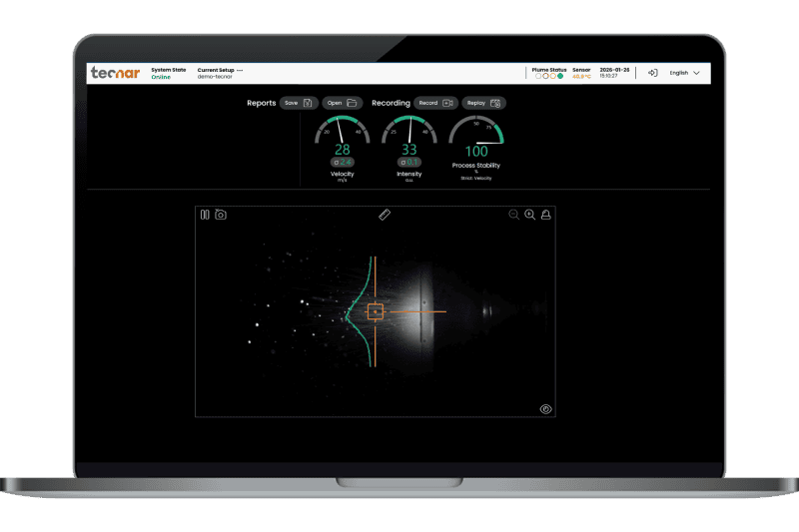
Task: Save the current report
Action: click(x=298, y=103)
